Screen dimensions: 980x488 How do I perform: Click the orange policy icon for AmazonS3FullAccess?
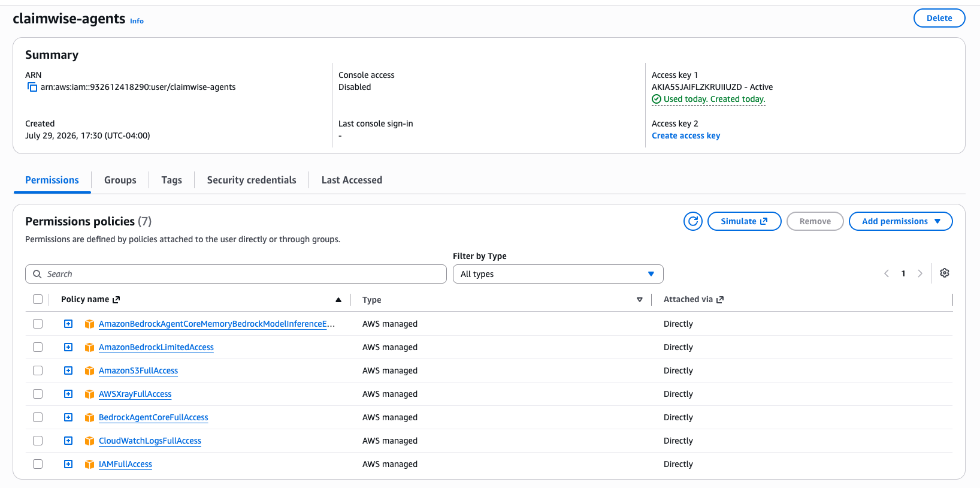89,370
